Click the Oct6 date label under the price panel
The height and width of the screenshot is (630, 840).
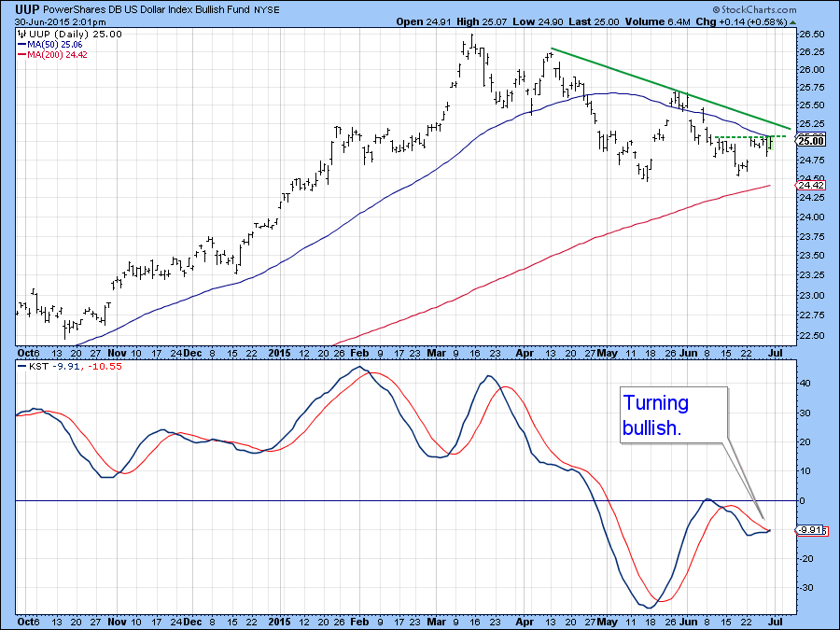tap(28, 353)
